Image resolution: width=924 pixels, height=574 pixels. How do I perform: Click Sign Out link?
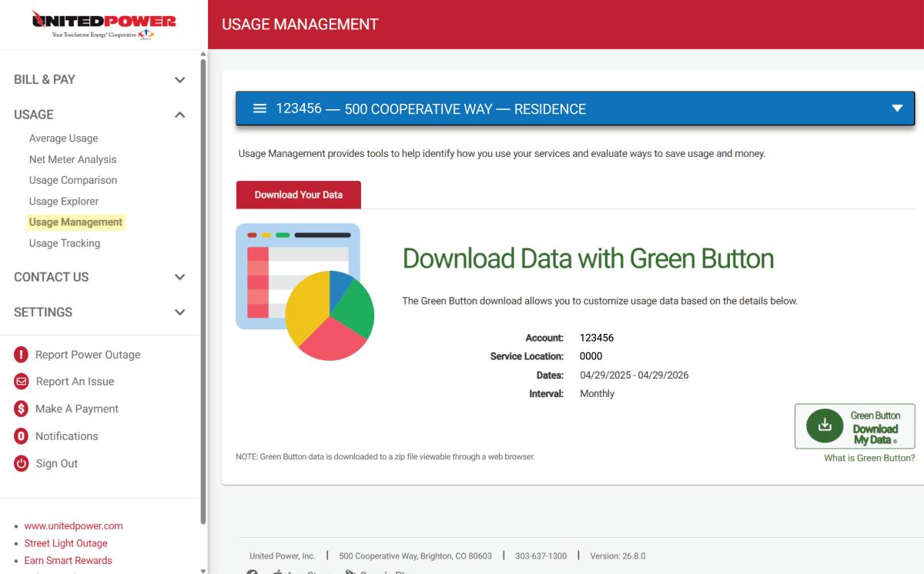coord(57,464)
